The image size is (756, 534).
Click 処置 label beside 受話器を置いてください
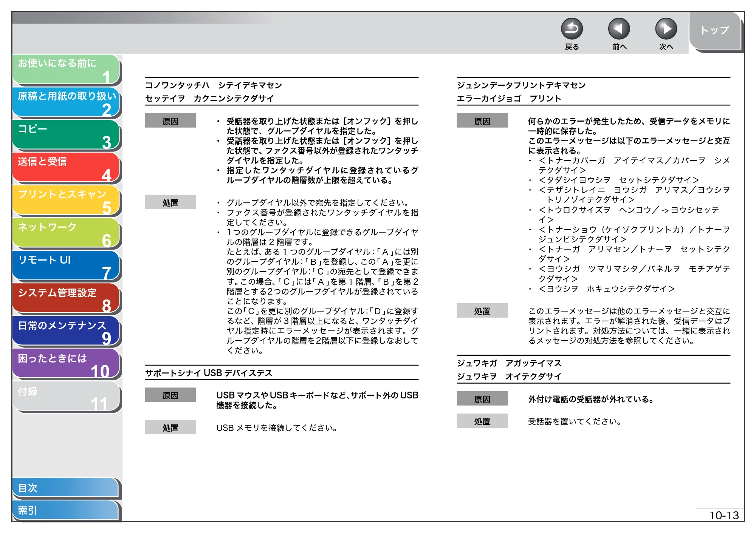tap(482, 421)
